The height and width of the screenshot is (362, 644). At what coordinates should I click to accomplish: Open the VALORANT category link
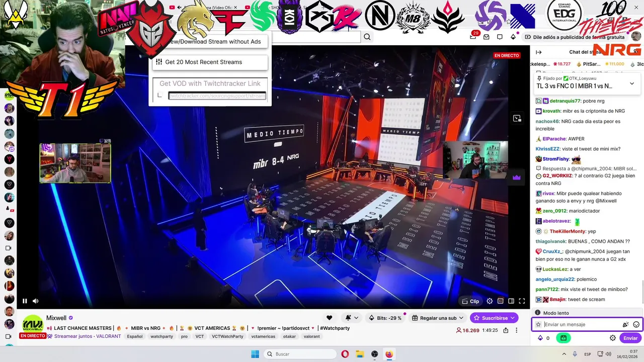click(x=108, y=336)
